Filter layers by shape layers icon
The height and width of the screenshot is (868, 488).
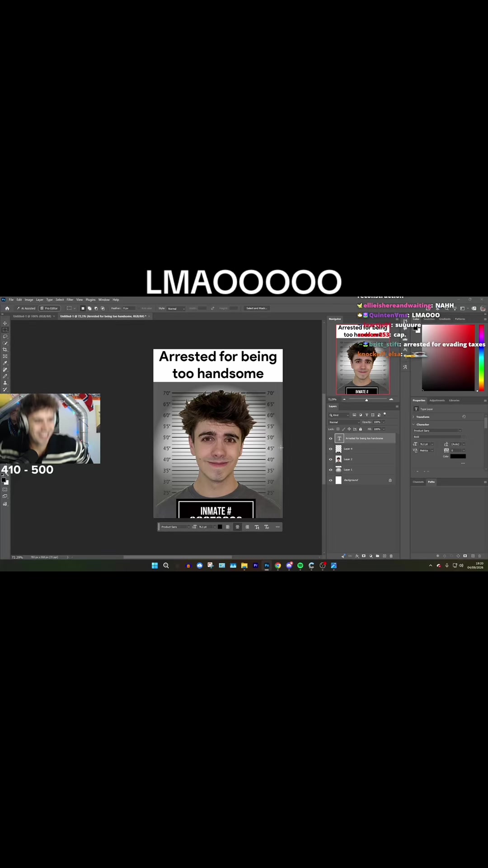(373, 415)
